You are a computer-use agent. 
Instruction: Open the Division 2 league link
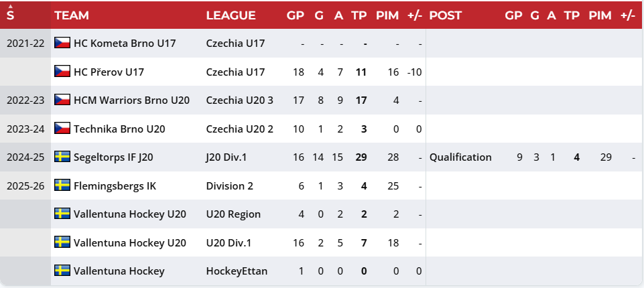[230, 186]
